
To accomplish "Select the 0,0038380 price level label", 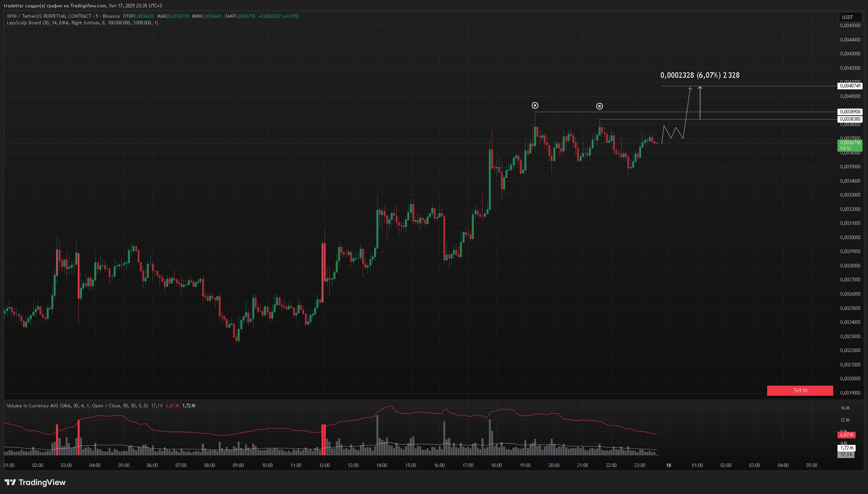I will [850, 119].
